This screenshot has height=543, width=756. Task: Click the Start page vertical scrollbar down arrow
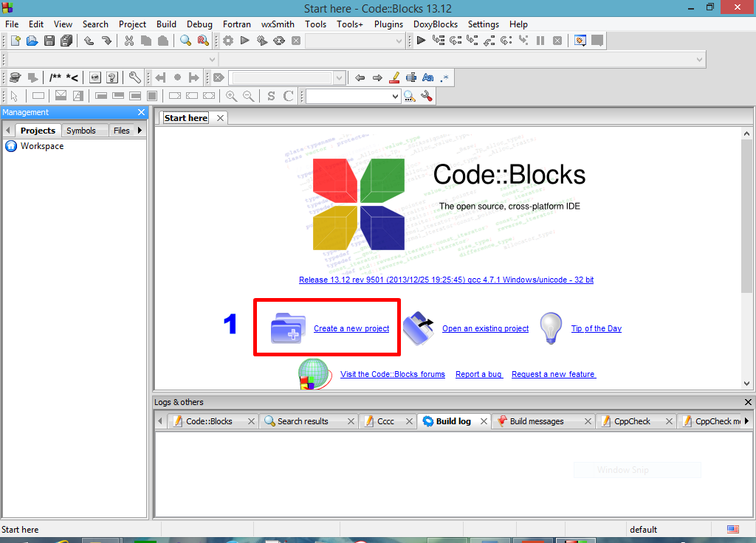click(746, 384)
